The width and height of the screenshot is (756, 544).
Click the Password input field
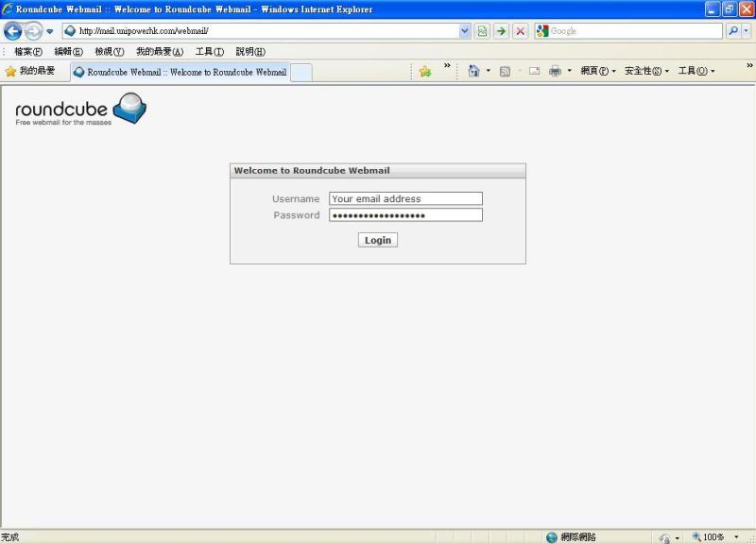pyautogui.click(x=405, y=215)
